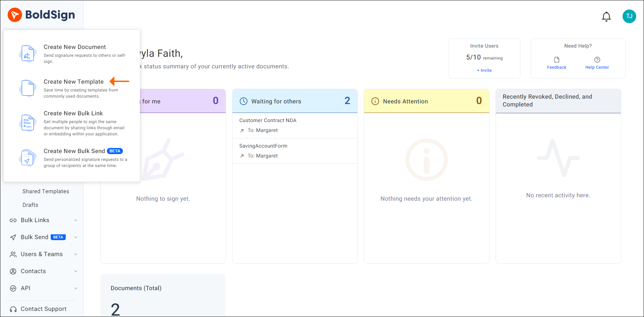Open the Bulk Links sidebar item

pos(35,220)
